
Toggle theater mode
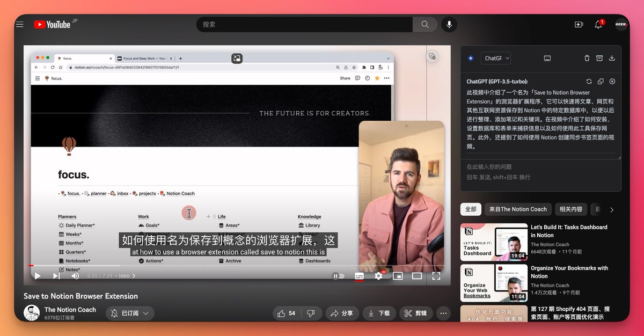[417, 276]
